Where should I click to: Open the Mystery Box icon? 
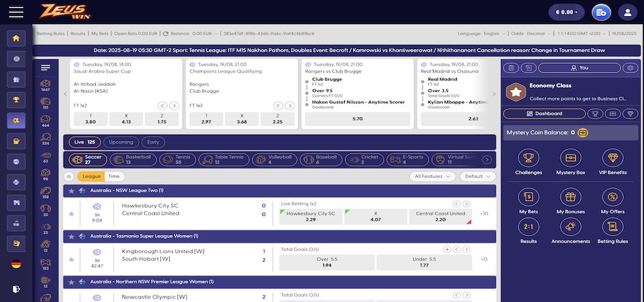point(570,158)
